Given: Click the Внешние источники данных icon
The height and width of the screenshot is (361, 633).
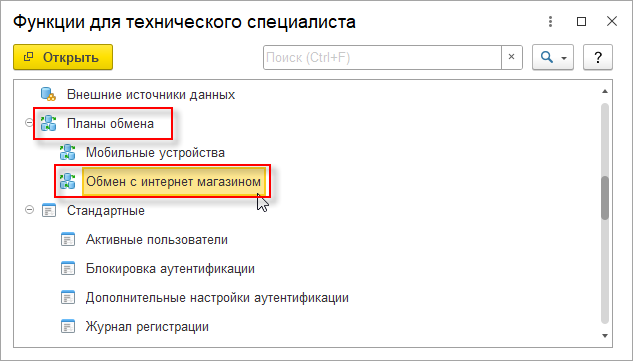Looking at the screenshot, I should pyautogui.click(x=48, y=94).
